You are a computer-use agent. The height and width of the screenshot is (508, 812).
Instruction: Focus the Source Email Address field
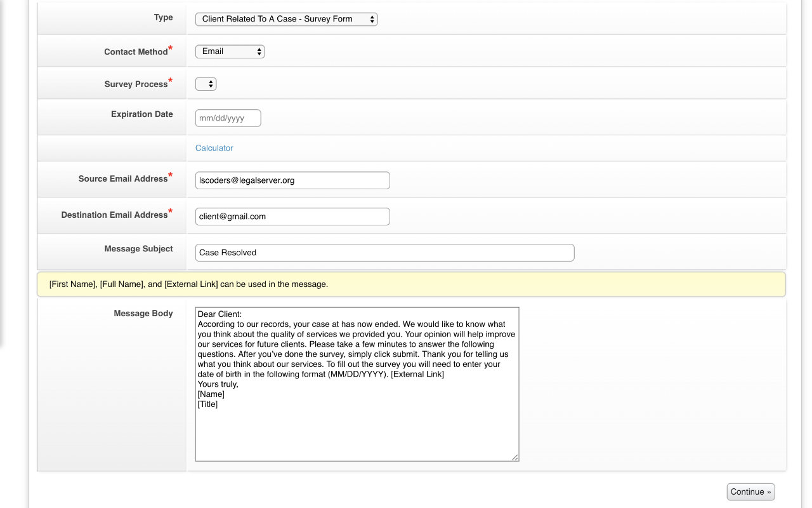click(x=292, y=180)
